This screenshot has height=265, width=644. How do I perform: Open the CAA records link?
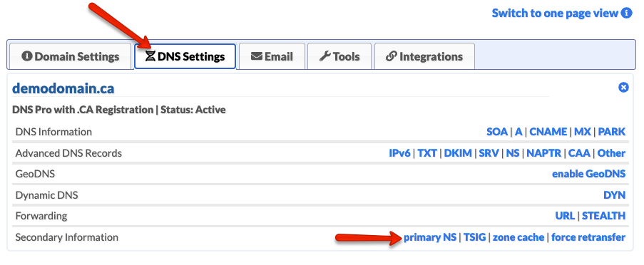click(579, 153)
